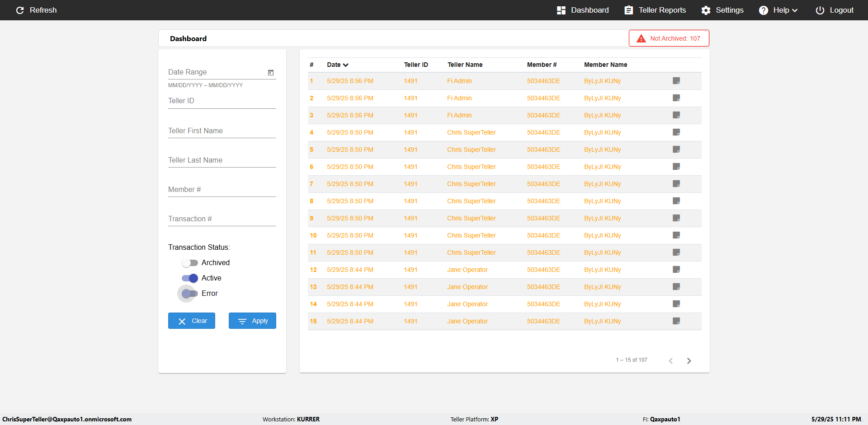The image size is (868, 425).
Task: Open Dashboard from top navigation
Action: click(583, 10)
